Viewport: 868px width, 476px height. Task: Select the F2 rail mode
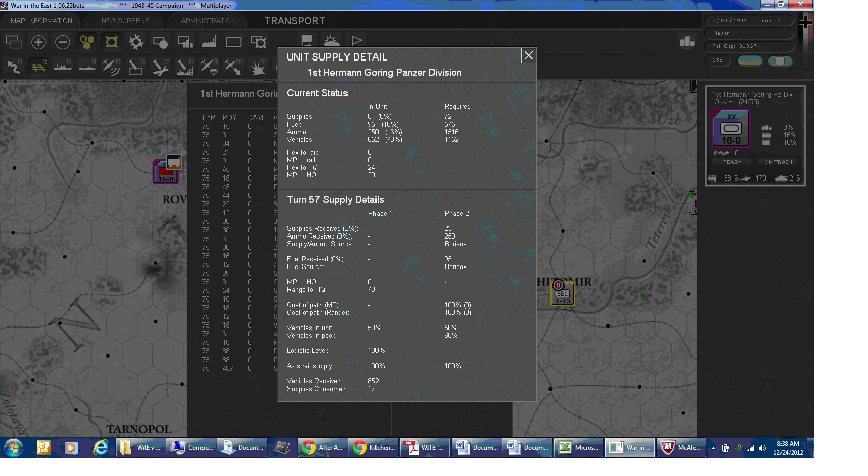[38, 67]
